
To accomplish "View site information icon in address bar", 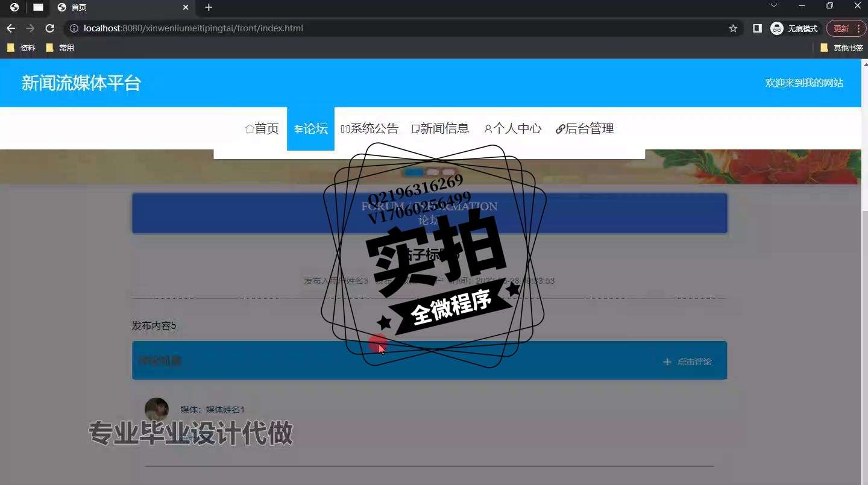I will click(74, 28).
